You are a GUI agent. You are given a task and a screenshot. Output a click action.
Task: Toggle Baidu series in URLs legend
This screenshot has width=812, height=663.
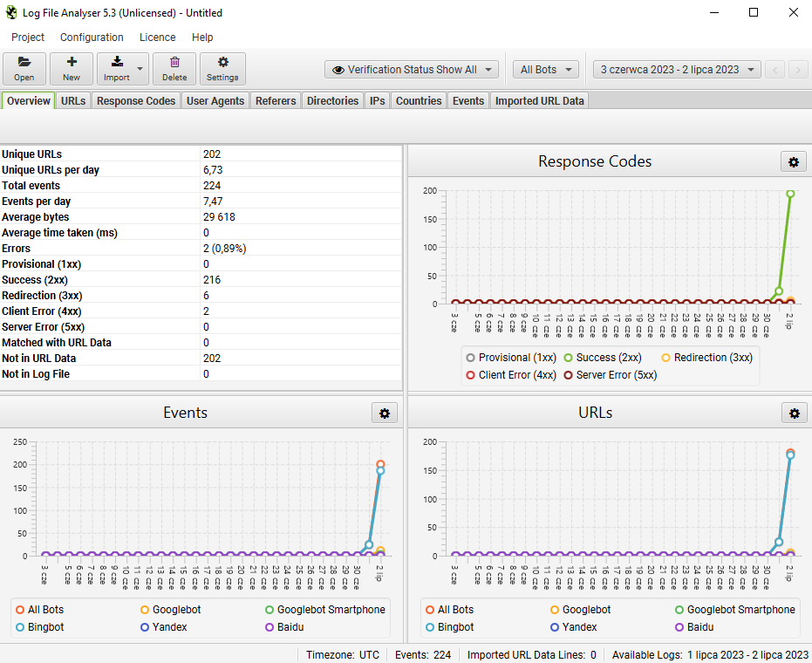[694, 627]
